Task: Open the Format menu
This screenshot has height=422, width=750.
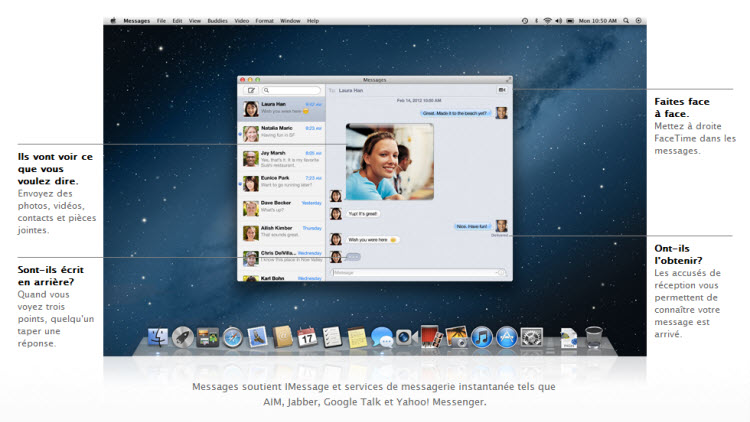Action: tap(264, 21)
